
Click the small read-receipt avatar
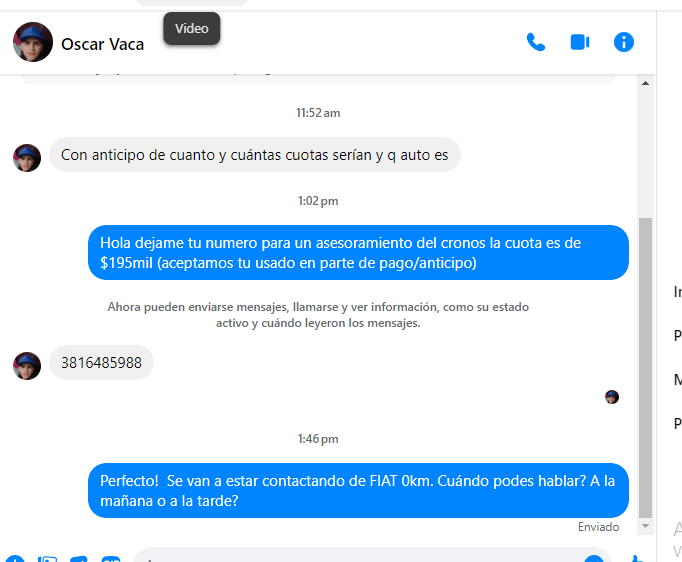(612, 397)
